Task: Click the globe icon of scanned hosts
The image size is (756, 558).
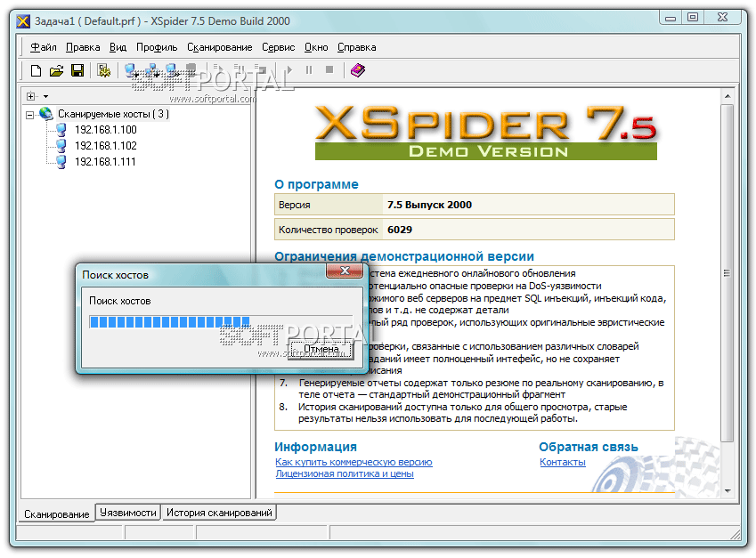Action: [45, 114]
